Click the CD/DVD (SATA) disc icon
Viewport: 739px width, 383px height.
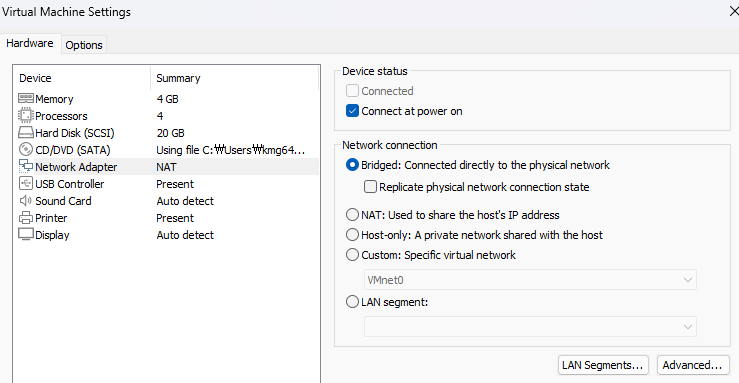[x=26, y=149]
